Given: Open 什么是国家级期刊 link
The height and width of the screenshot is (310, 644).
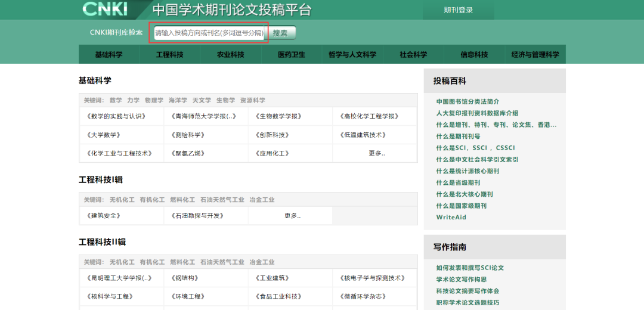Looking at the screenshot, I should [461, 206].
